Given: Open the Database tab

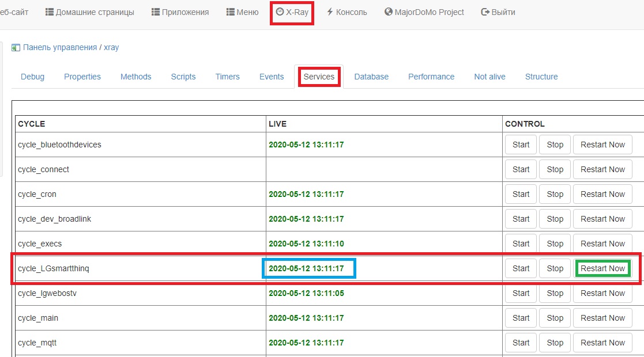Looking at the screenshot, I should click(x=371, y=77).
